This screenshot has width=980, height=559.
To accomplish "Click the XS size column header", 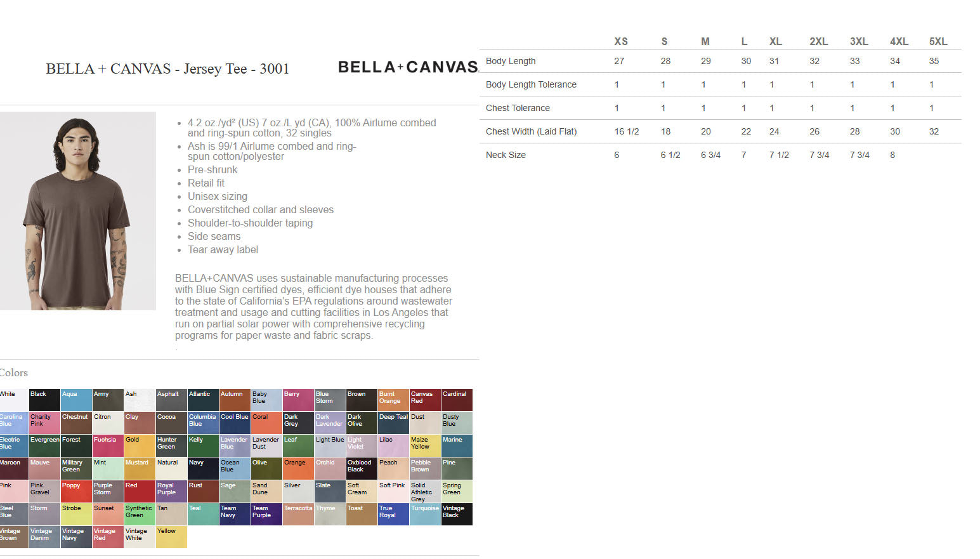I will 621,41.
